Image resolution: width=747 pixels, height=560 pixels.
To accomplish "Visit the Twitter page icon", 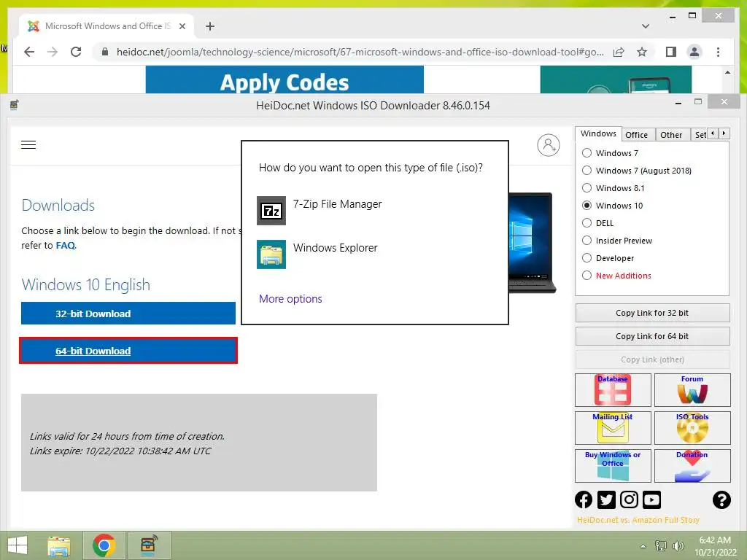I will tap(606, 499).
